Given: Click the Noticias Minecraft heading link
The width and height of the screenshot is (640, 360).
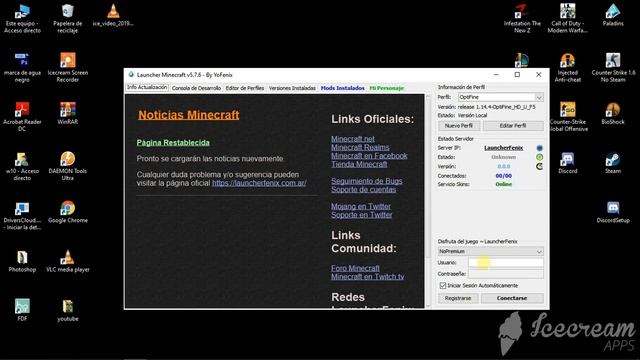Looking at the screenshot, I should (x=189, y=115).
